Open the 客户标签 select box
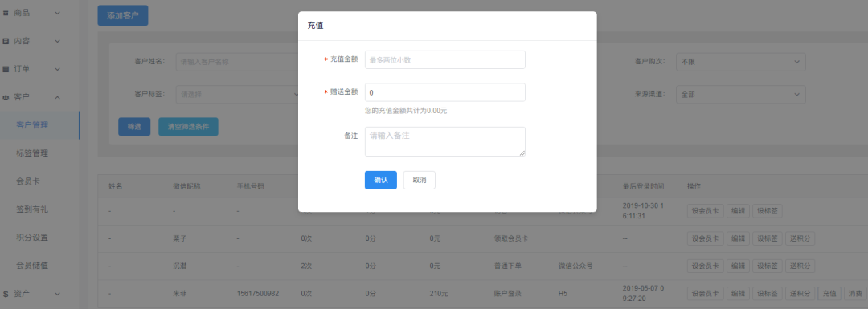 [238, 95]
